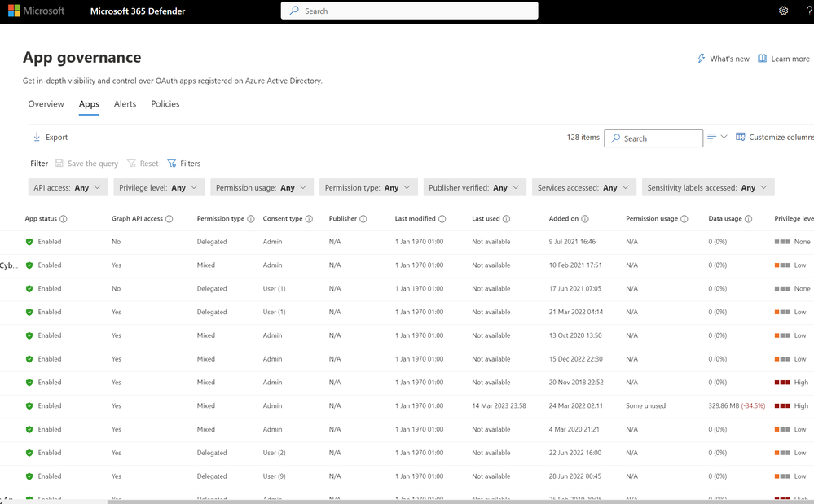Switch to the Alerts tab
814x504 pixels.
point(125,104)
